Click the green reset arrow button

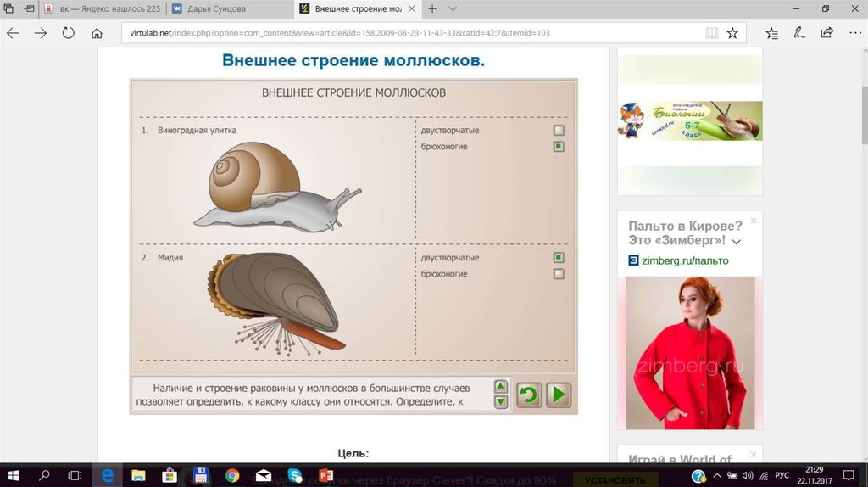(529, 395)
